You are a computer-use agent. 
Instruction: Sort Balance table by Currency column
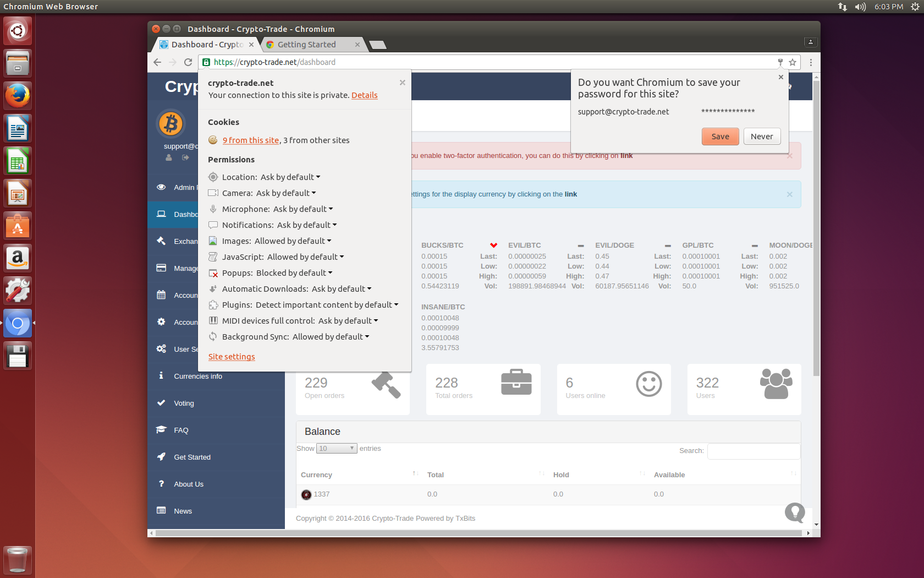tap(360, 475)
